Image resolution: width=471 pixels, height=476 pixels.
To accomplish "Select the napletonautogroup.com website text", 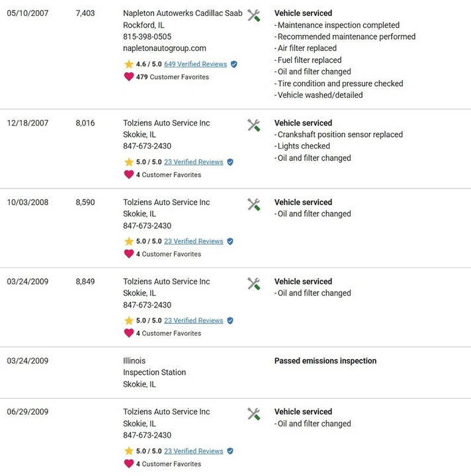I will point(165,48).
